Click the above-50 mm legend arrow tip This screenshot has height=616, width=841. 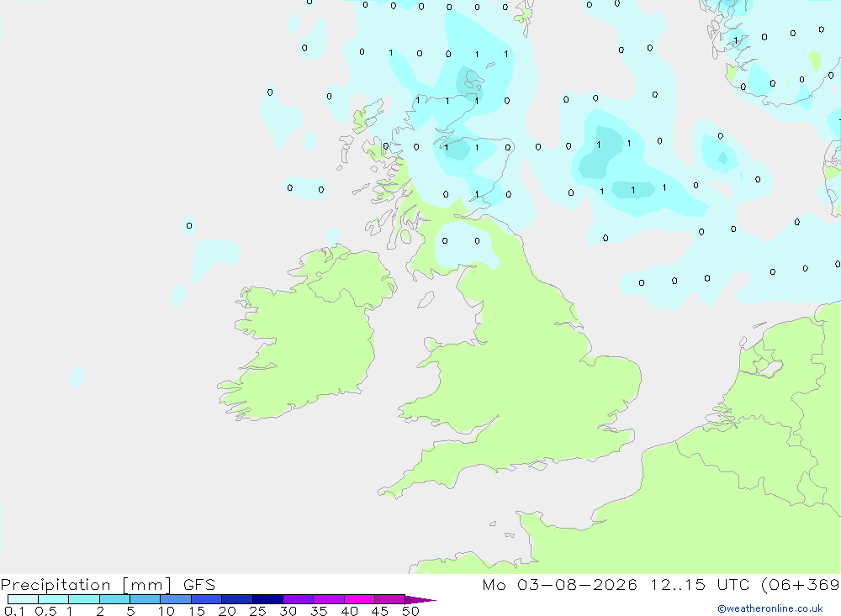(420, 600)
